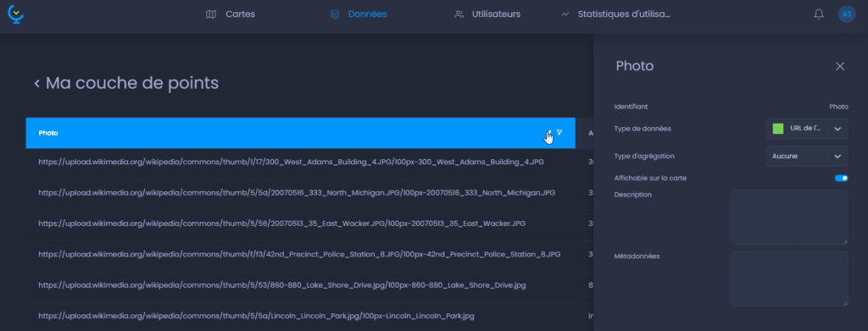Open the notifications bell
This screenshot has width=868, height=331.
click(819, 14)
